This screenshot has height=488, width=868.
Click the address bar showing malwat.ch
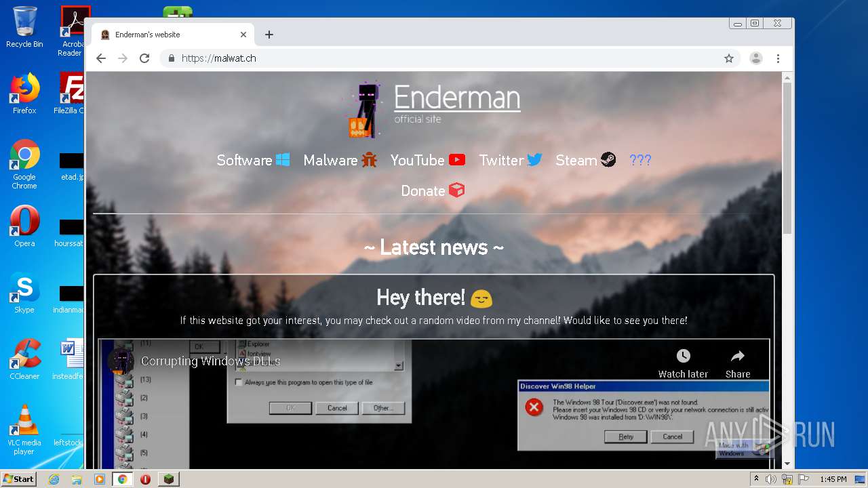point(451,58)
